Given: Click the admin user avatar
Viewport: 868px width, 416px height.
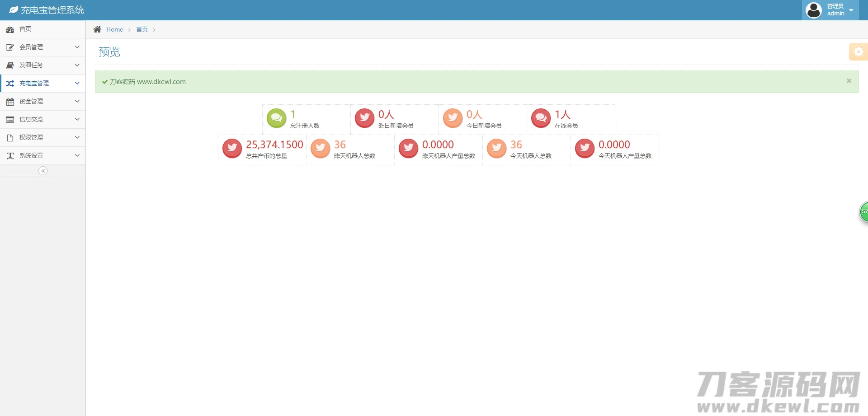Looking at the screenshot, I should click(814, 10).
